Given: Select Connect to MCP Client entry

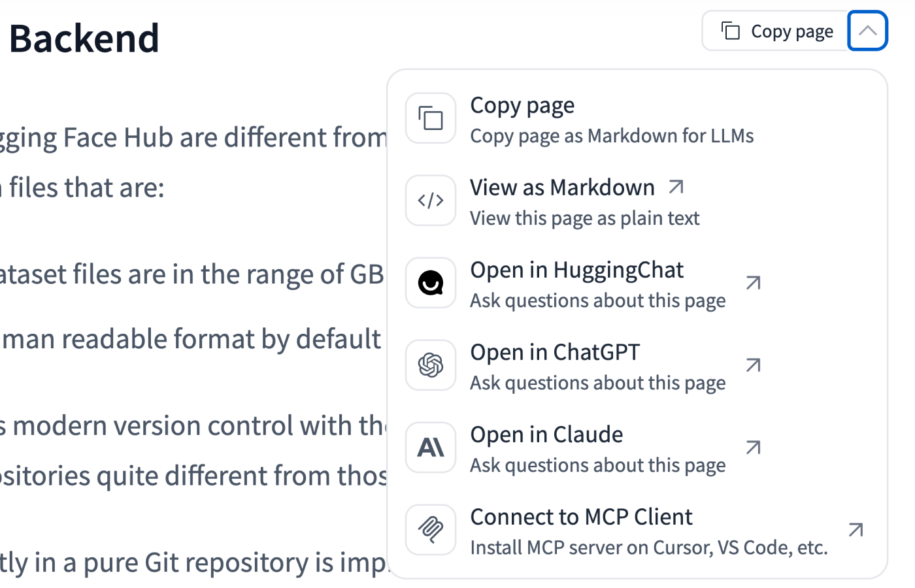Looking at the screenshot, I should (581, 517).
